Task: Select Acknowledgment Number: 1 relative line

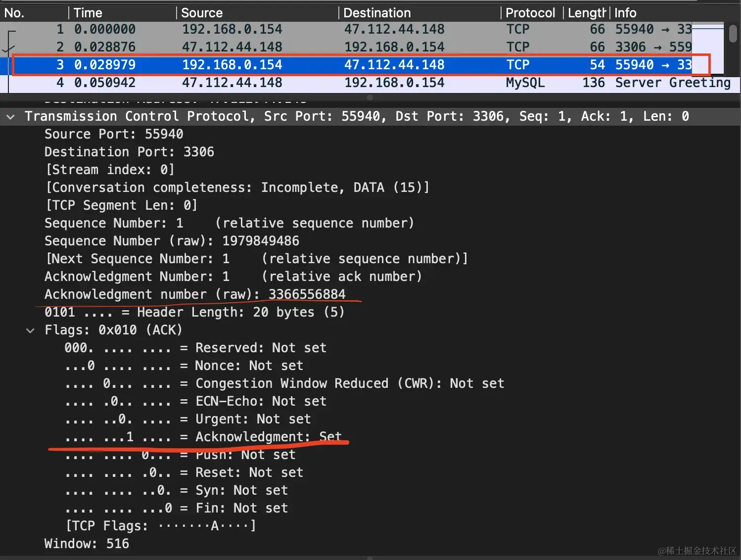Action: pyautogui.click(x=233, y=277)
